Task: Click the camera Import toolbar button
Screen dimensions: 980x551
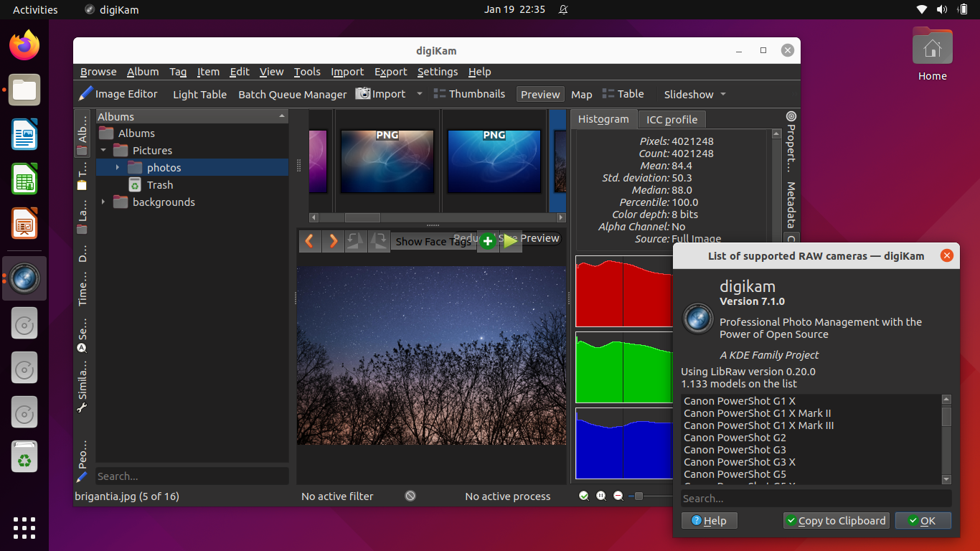Action: coord(381,94)
